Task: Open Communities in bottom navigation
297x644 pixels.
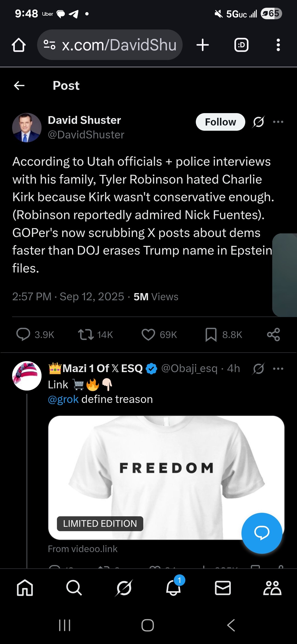Action: (272, 588)
